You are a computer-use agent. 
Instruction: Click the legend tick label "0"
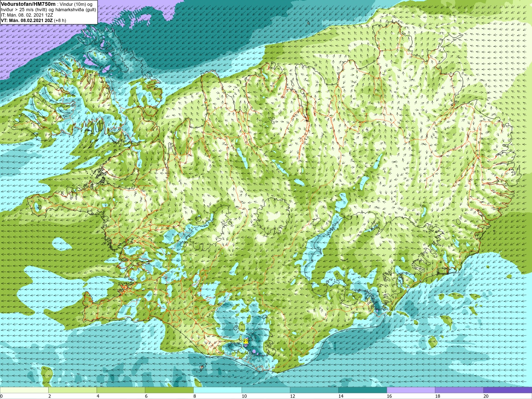point(1,396)
